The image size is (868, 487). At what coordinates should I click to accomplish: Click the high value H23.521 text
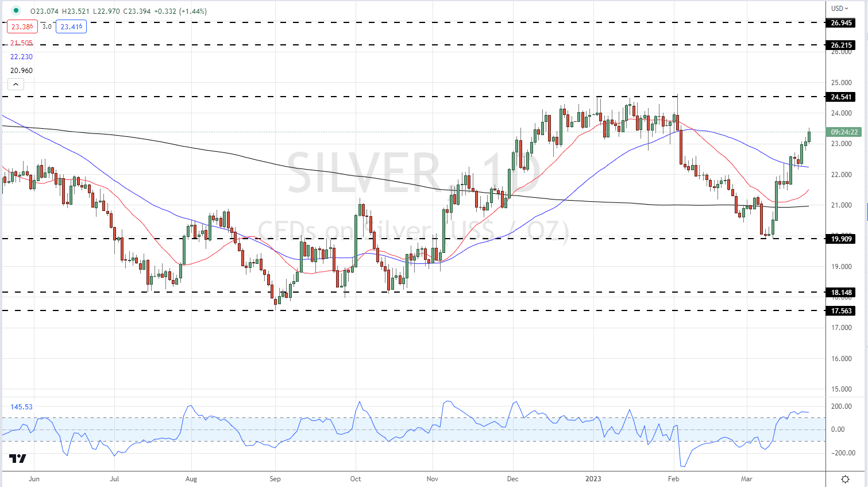75,11
